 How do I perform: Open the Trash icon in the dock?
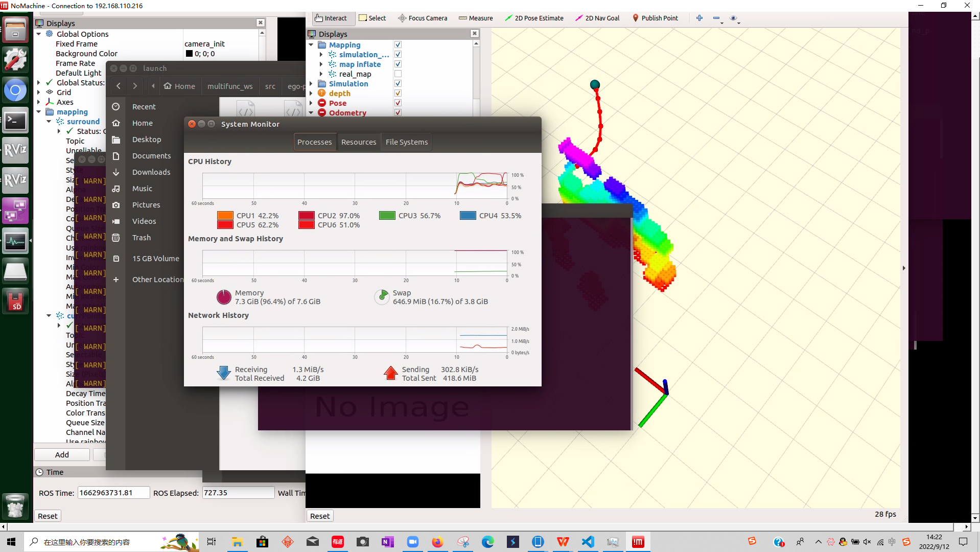[x=15, y=506]
